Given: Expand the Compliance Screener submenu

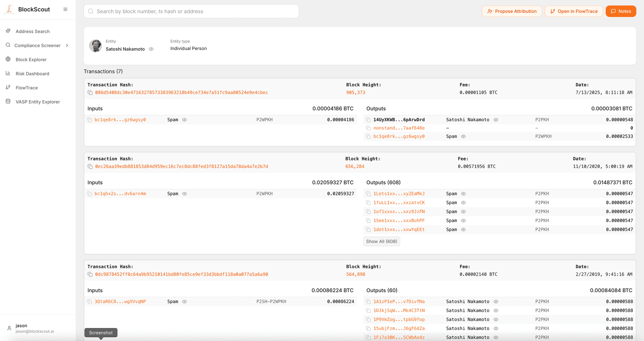Looking at the screenshot, I should (67, 45).
